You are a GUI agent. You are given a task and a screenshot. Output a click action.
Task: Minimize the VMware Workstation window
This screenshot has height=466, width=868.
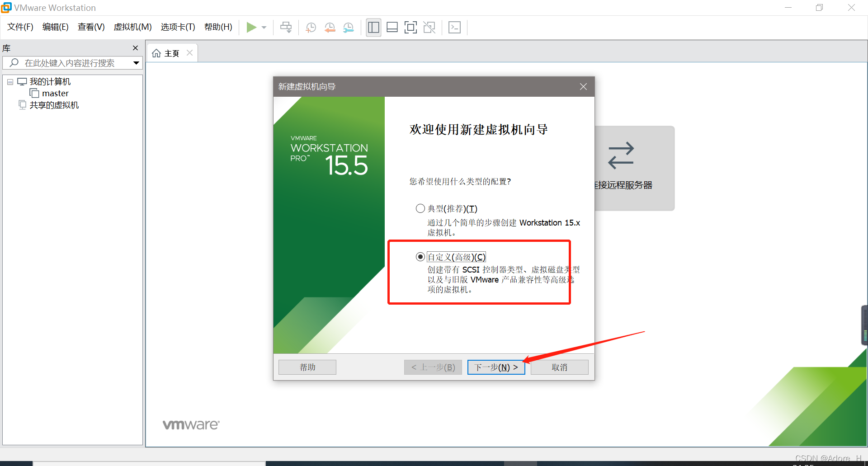[x=788, y=8]
